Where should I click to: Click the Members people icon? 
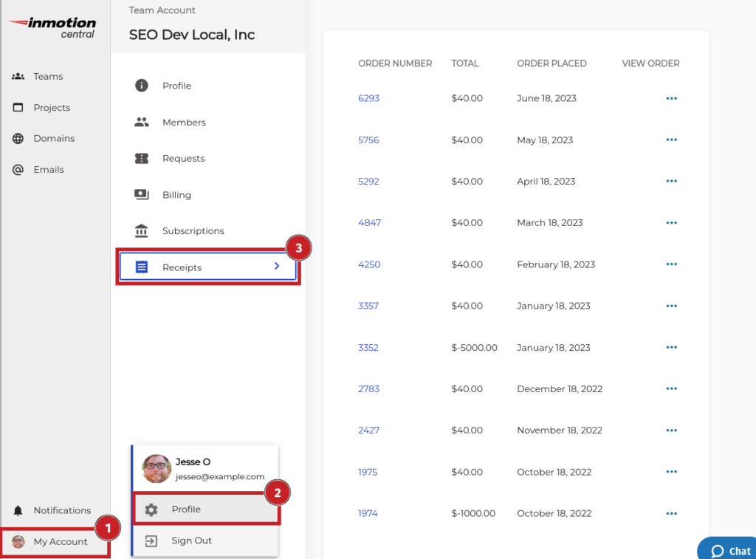(141, 122)
